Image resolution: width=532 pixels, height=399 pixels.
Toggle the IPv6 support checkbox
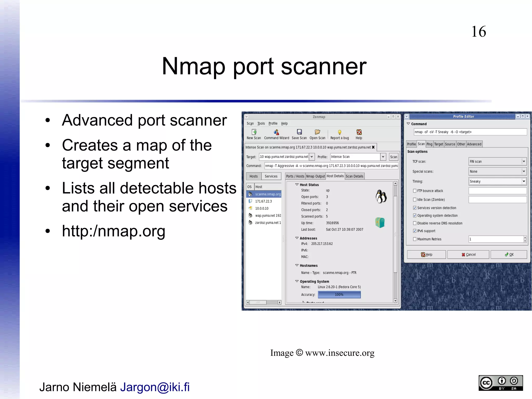[415, 231]
